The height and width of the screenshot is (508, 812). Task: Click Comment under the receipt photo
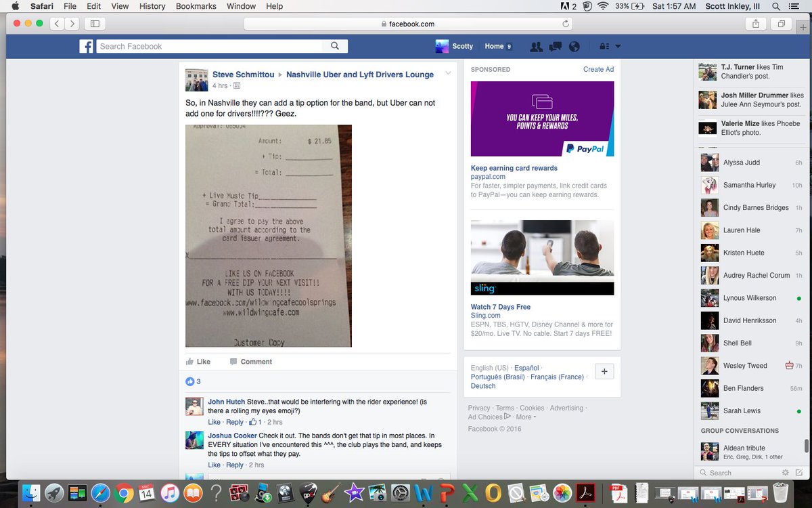pos(250,362)
